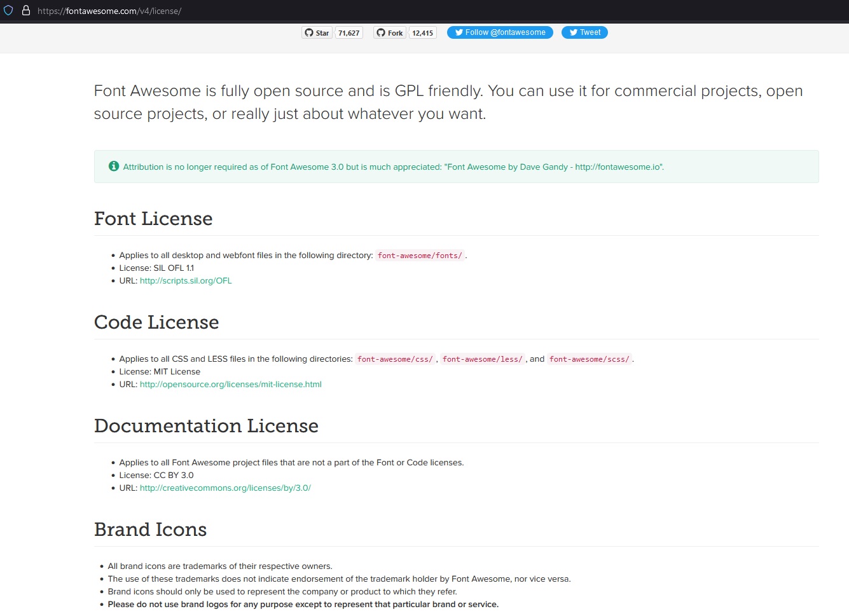The height and width of the screenshot is (616, 849).
Task: Click the font-awesome/css/ code snippet
Action: coord(395,359)
